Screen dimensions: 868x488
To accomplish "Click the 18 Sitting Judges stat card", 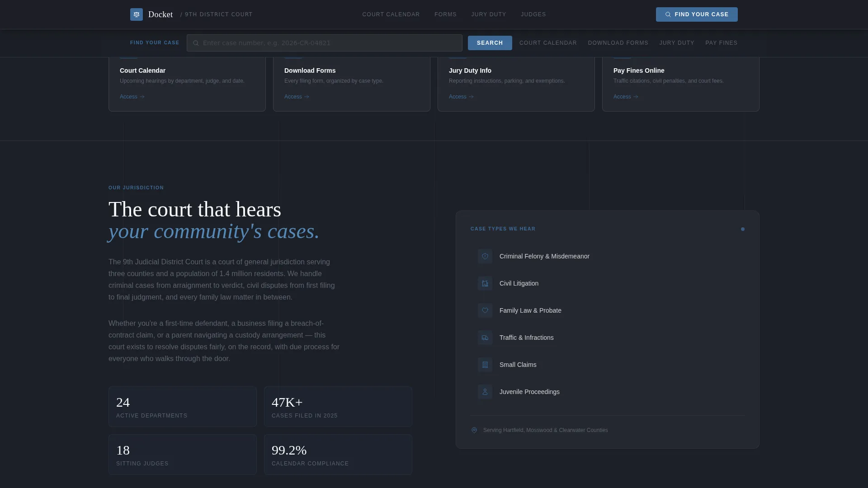I will coord(183,455).
